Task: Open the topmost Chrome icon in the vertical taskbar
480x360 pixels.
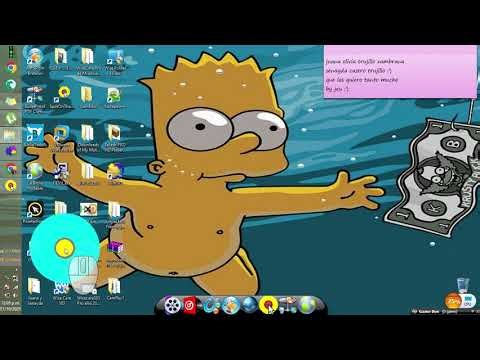Action: pos(11,68)
